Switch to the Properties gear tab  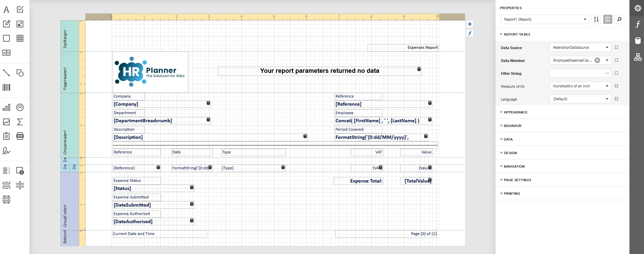(638, 8)
